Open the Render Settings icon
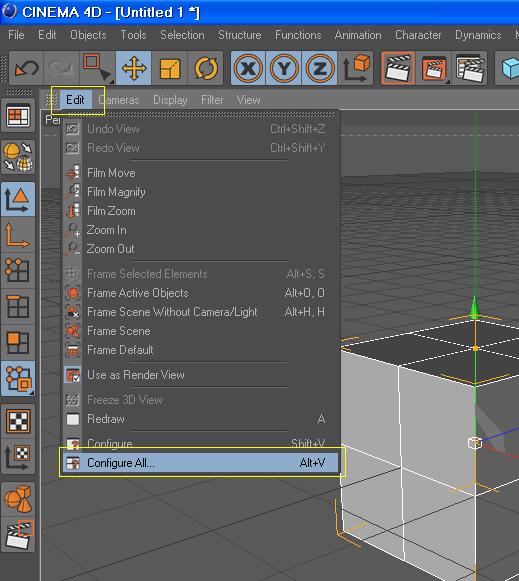This screenshot has height=581, width=519. click(x=470, y=68)
